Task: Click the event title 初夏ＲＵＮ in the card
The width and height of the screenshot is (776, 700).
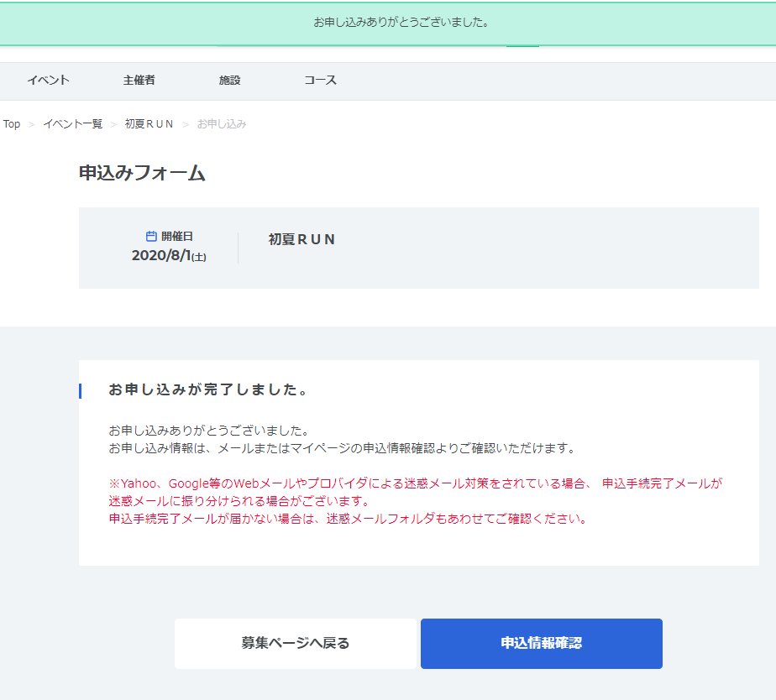Action: pyautogui.click(x=300, y=239)
